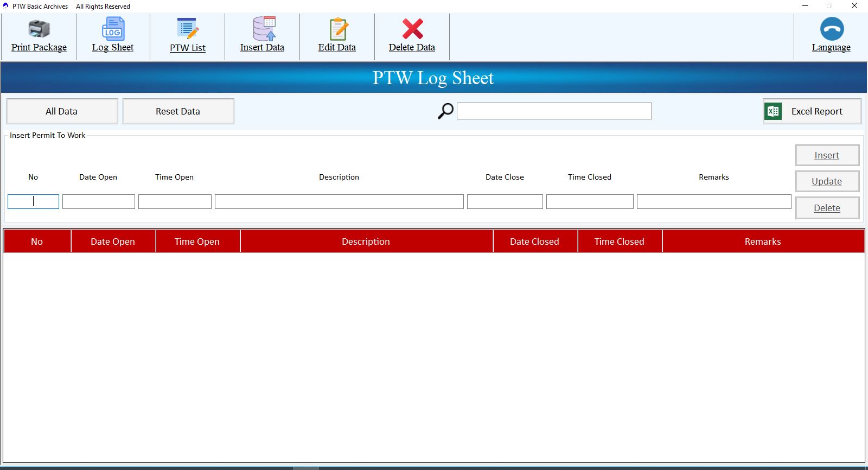868x470 pixels.
Task: Click the Time Open column header
Action: click(x=197, y=242)
